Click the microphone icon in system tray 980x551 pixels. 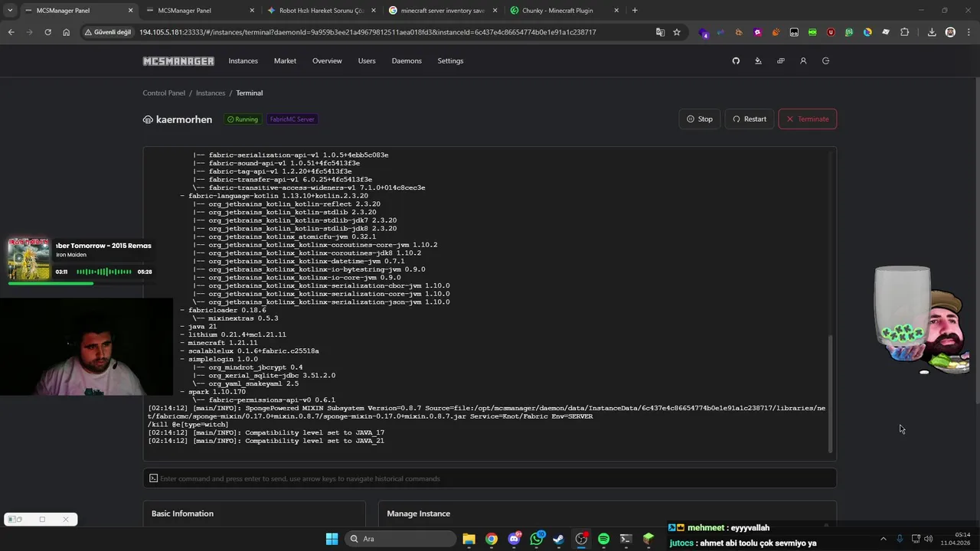[x=900, y=539]
